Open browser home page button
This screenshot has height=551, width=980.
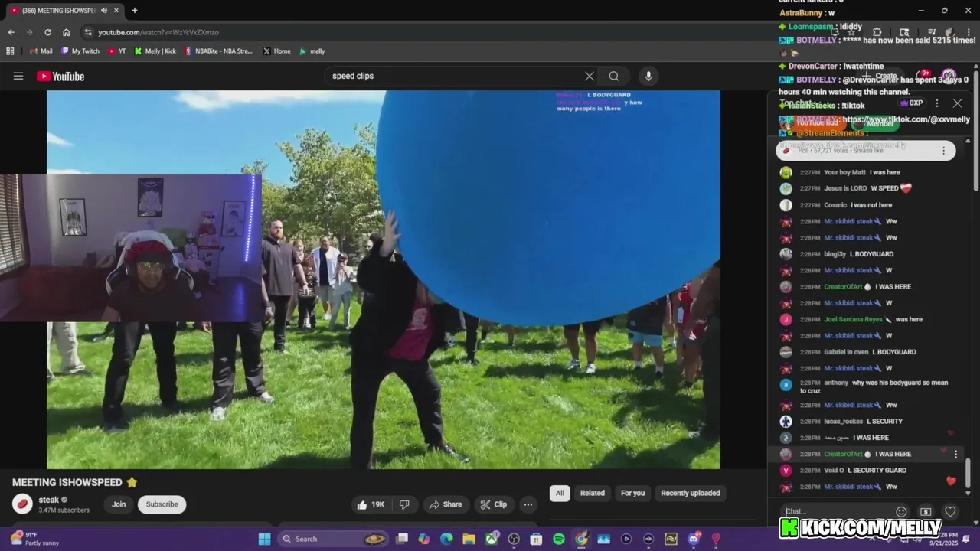coord(67,32)
